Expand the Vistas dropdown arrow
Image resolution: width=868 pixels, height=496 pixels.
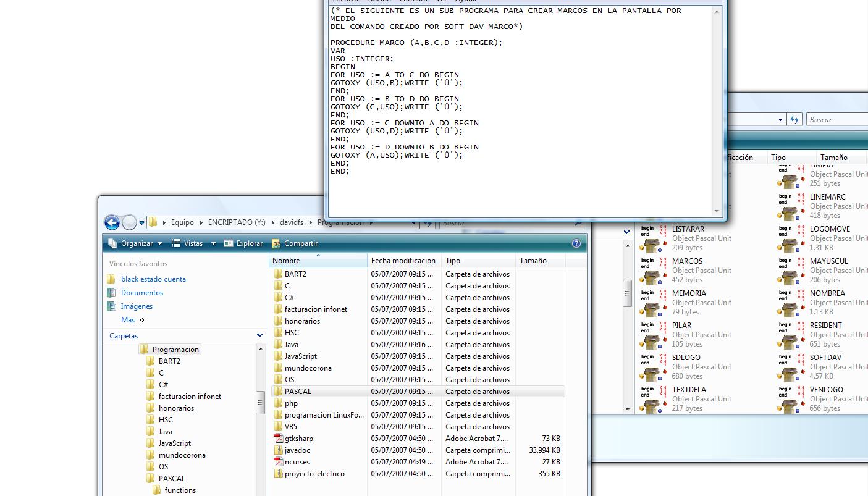click(213, 243)
